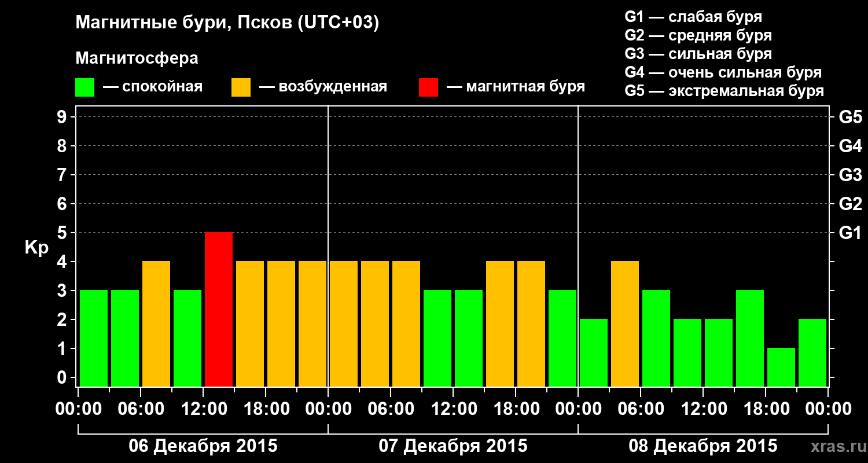The width and height of the screenshot is (868, 463).
Task: Click the green 'спокойная' legend swatch
Action: [x=84, y=87]
